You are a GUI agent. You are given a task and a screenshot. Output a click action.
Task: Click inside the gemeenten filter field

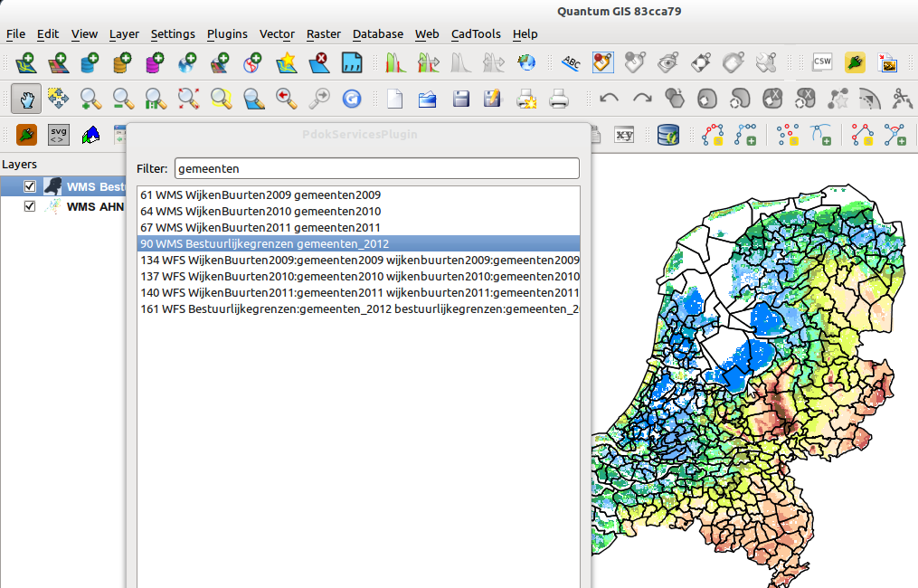[376, 168]
